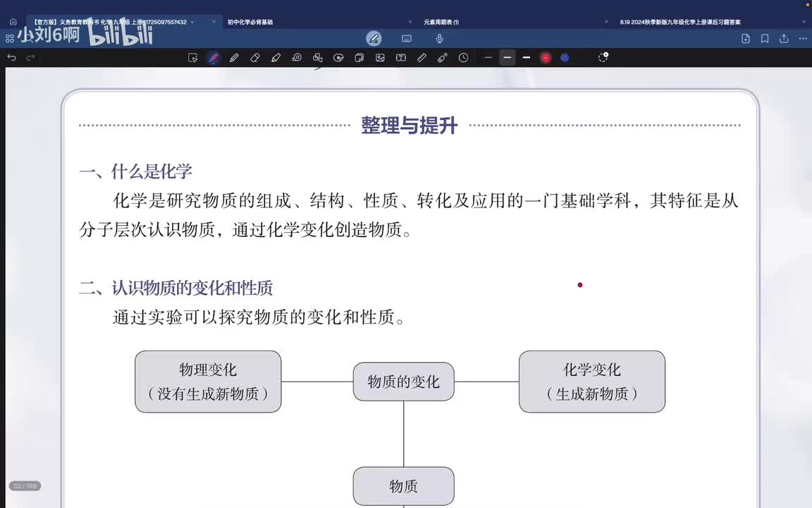Select the laser pointer tool
The height and width of the screenshot is (508, 812).
point(442,58)
